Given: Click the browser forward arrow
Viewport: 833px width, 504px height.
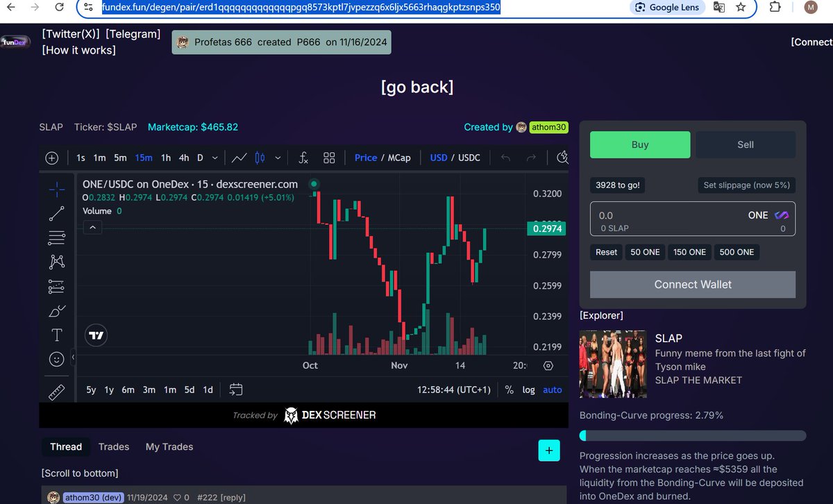Looking at the screenshot, I should [x=36, y=7].
